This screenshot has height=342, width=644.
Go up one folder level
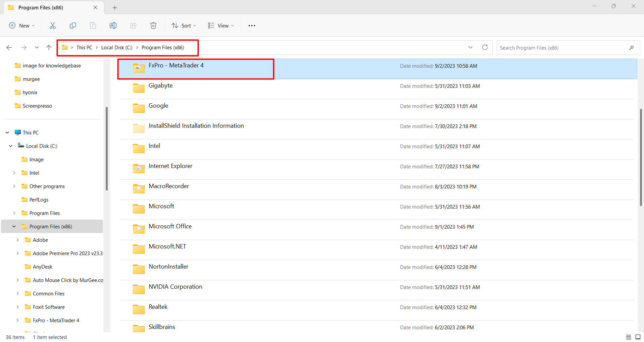pos(48,47)
